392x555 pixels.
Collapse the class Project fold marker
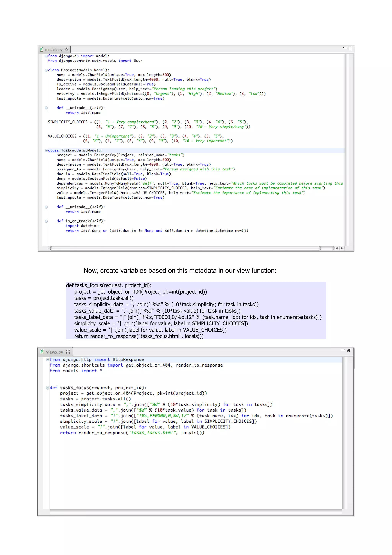[x=46, y=70]
